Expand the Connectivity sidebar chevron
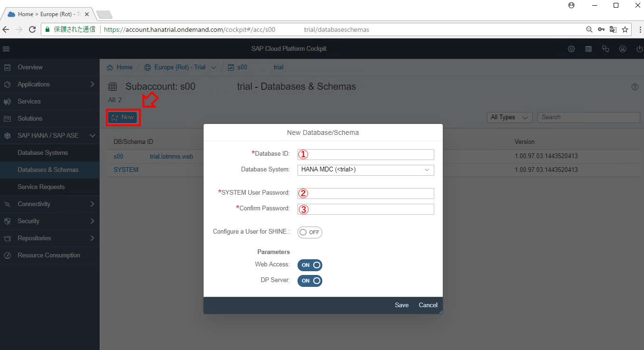Image resolution: width=644 pixels, height=350 pixels. point(92,204)
